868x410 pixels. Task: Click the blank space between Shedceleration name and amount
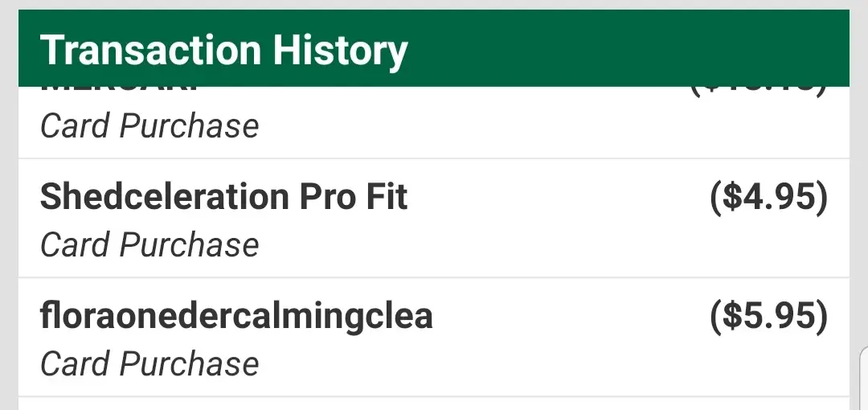pos(555,198)
